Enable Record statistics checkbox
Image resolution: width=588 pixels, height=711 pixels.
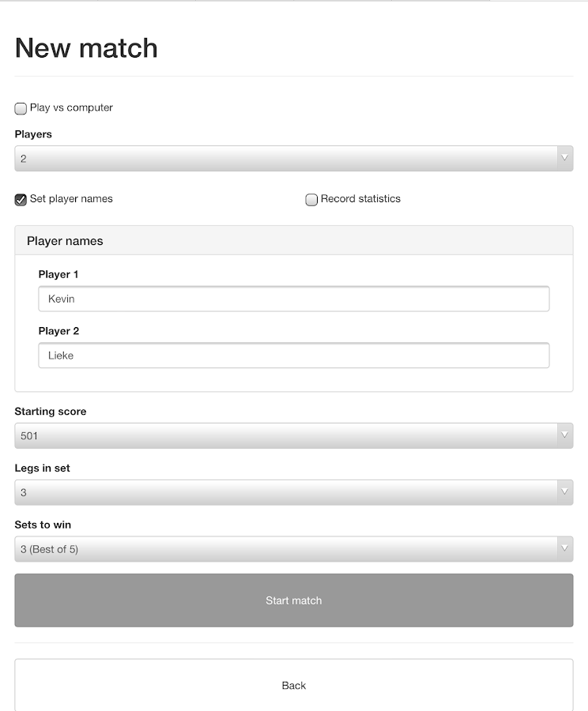[311, 200]
